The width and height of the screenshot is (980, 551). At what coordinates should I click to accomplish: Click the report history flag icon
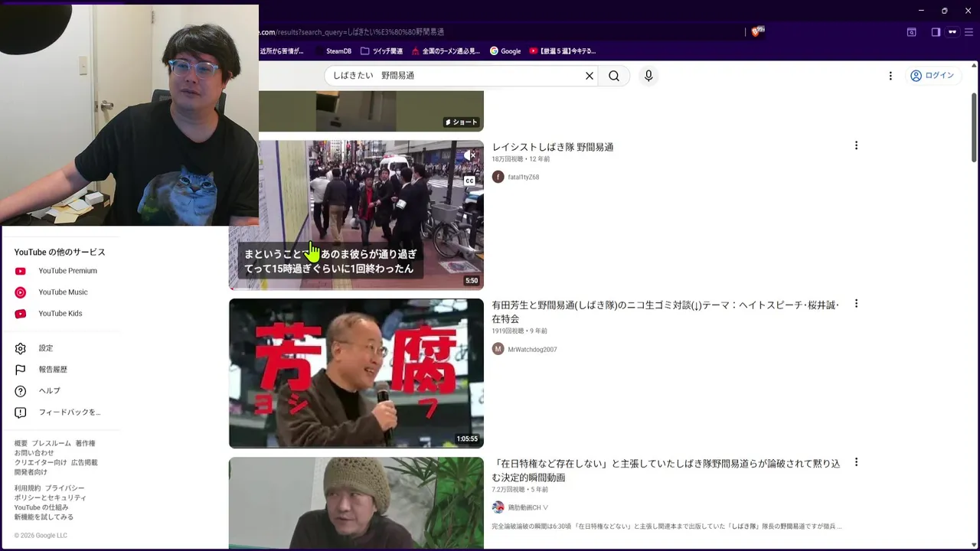21,370
